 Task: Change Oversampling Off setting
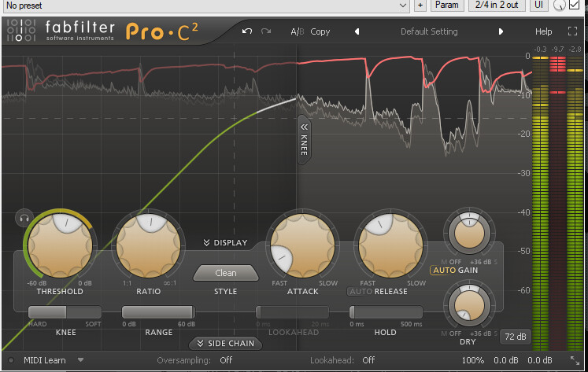tap(226, 360)
